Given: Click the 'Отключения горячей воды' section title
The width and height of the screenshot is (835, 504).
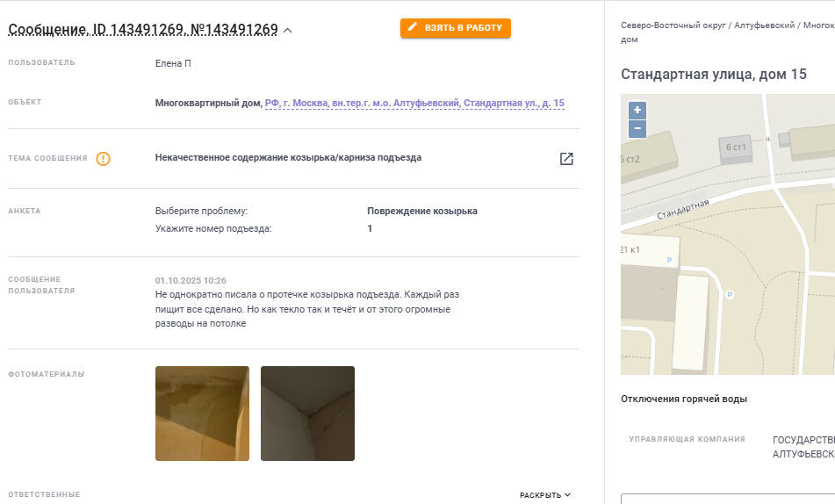Looking at the screenshot, I should pyautogui.click(x=684, y=399).
